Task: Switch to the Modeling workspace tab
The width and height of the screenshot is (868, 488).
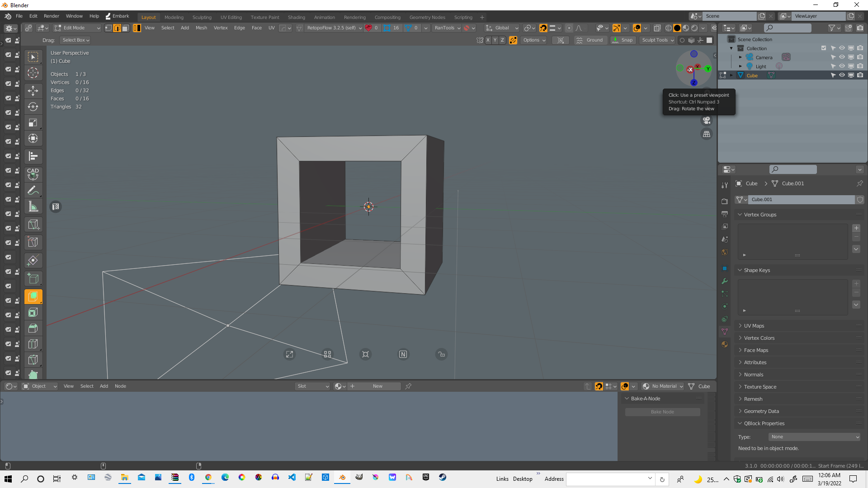Action: pyautogui.click(x=174, y=17)
